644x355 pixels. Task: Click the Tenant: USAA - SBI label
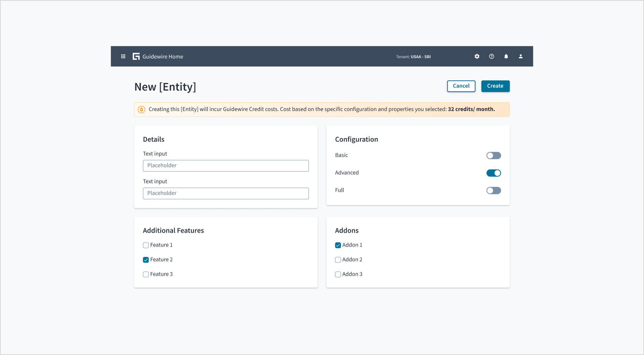[x=413, y=57]
